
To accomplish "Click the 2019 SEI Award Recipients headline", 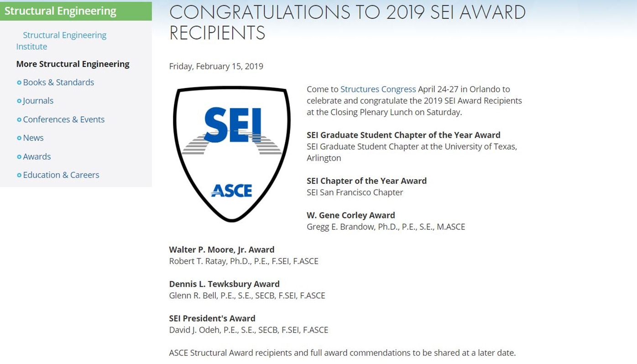I will (347, 22).
